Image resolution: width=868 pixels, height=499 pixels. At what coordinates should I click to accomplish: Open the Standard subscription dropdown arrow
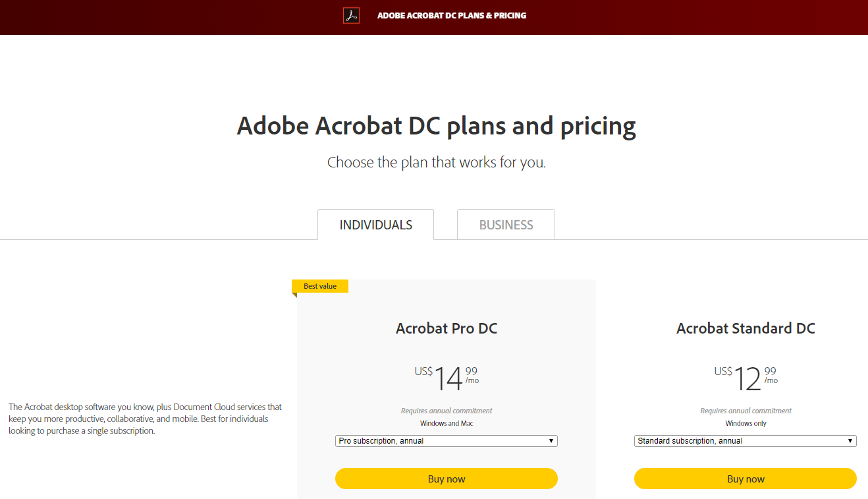point(850,440)
